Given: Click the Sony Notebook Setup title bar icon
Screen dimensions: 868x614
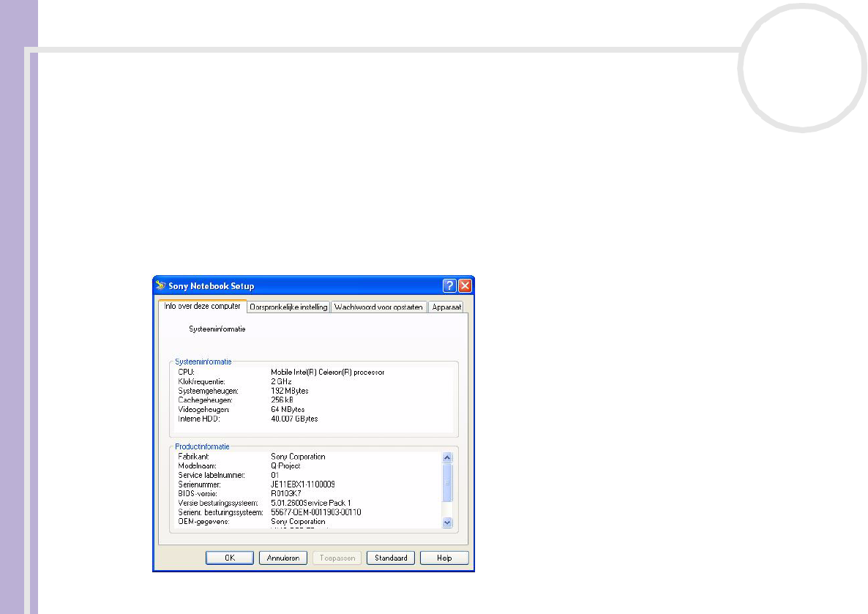Looking at the screenshot, I should [160, 285].
